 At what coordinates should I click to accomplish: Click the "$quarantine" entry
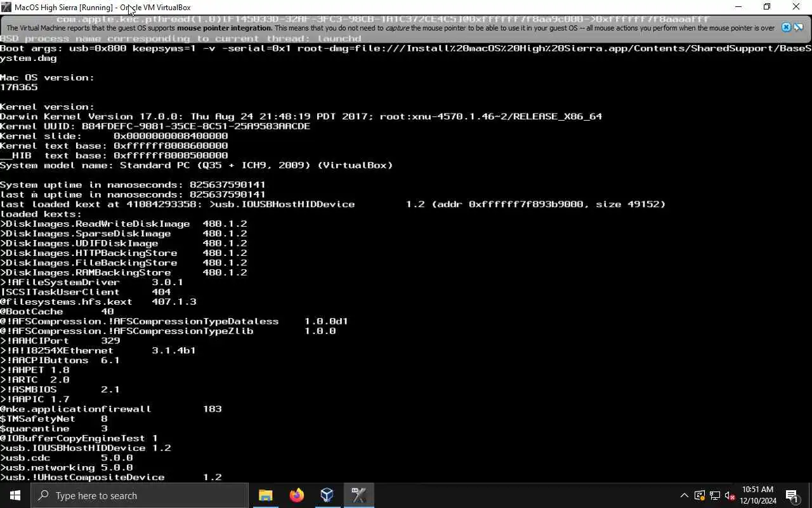pyautogui.click(x=53, y=429)
